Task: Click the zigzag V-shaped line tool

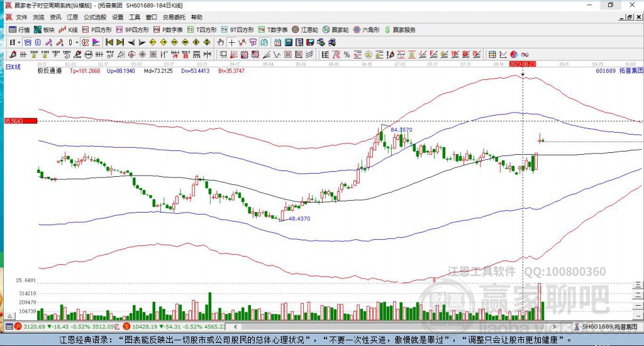Action: click(x=277, y=54)
